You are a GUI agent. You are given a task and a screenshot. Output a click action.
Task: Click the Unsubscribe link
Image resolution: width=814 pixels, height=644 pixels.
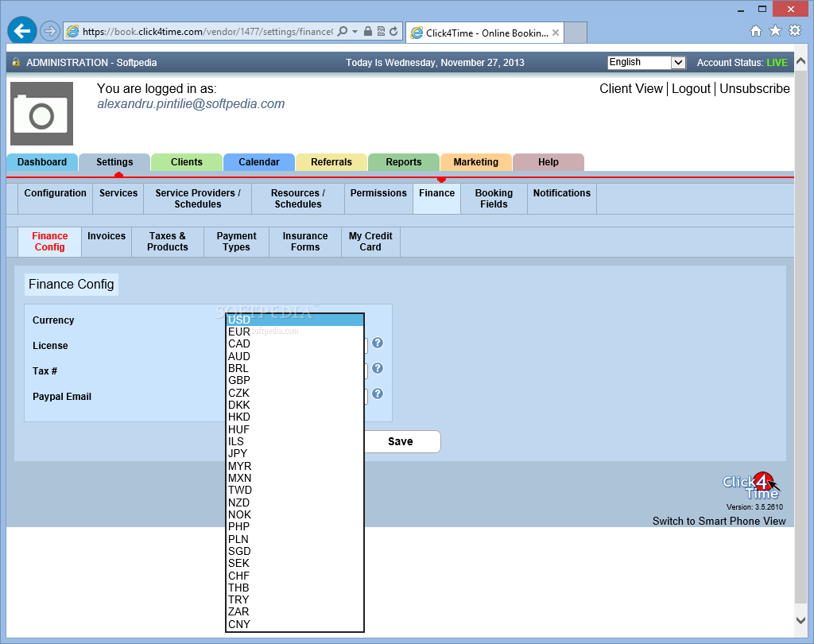754,89
